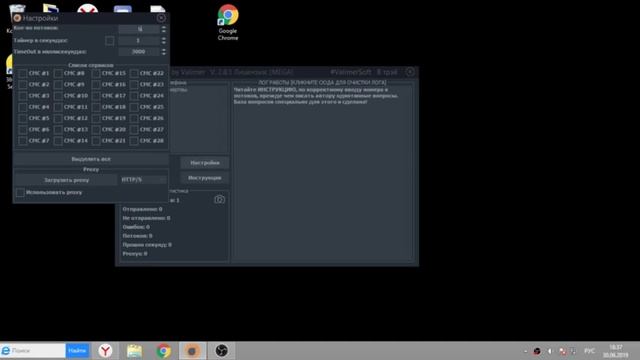Viewport: 640px width, 360px height.
Task: Click the first settings value field
Action: click(x=139, y=29)
